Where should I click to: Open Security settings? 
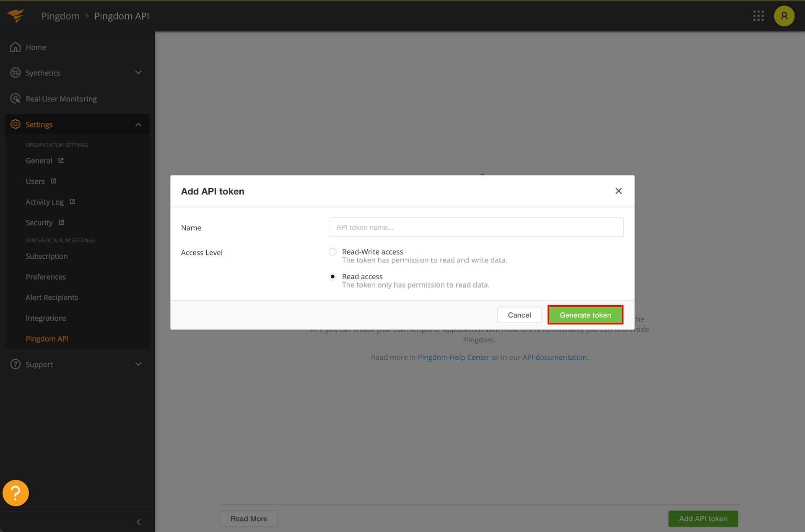pos(39,223)
